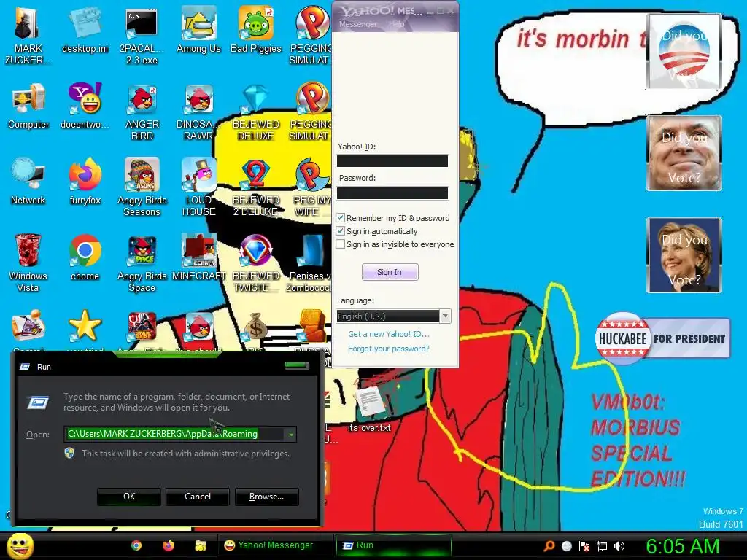
Task: Click Cancel in the Run dialog
Action: pyautogui.click(x=197, y=496)
